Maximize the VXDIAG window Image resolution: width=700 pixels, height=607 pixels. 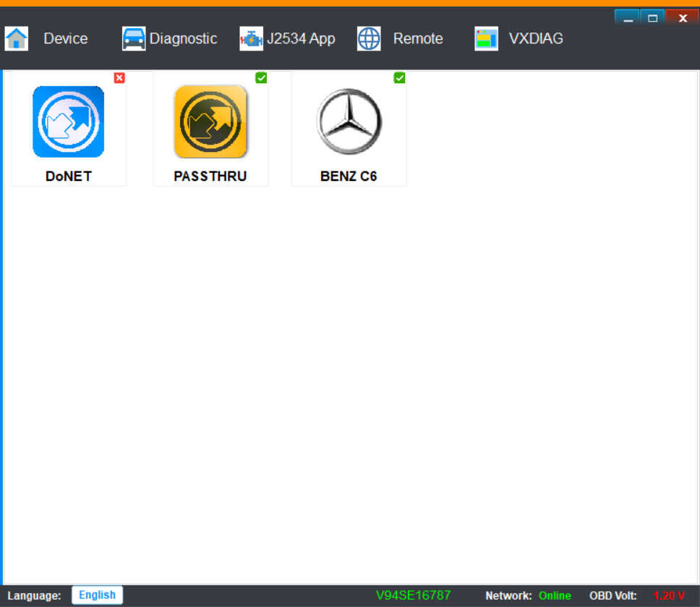(653, 17)
